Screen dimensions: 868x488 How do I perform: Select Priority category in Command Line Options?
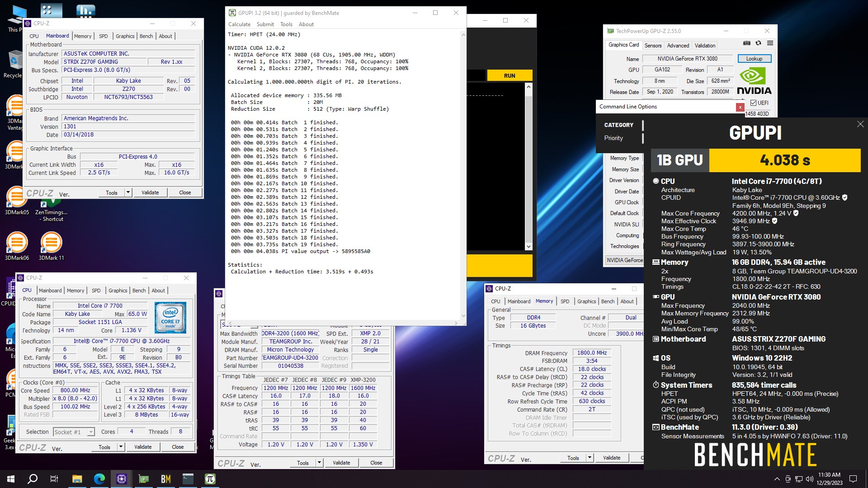[613, 138]
